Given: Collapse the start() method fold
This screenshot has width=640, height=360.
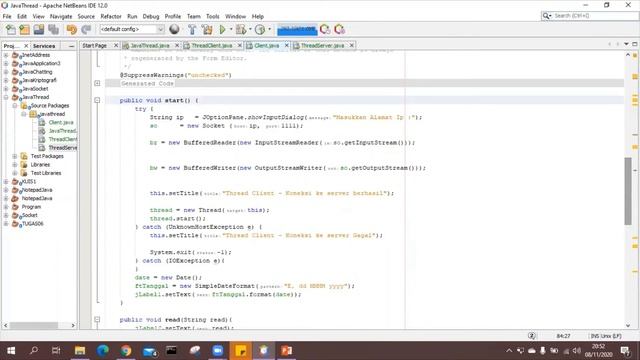Looking at the screenshot, I should point(97,100).
